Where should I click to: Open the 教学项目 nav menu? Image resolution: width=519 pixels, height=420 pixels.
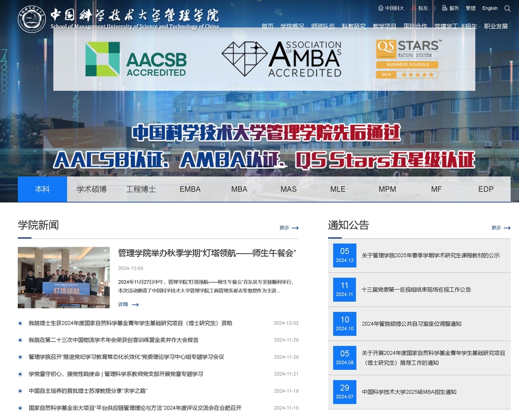(x=384, y=26)
